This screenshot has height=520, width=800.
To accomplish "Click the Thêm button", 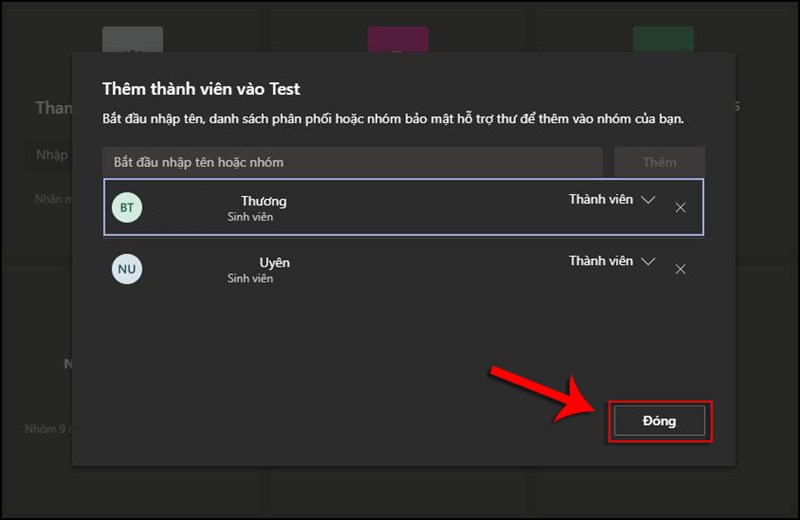I will click(x=659, y=162).
